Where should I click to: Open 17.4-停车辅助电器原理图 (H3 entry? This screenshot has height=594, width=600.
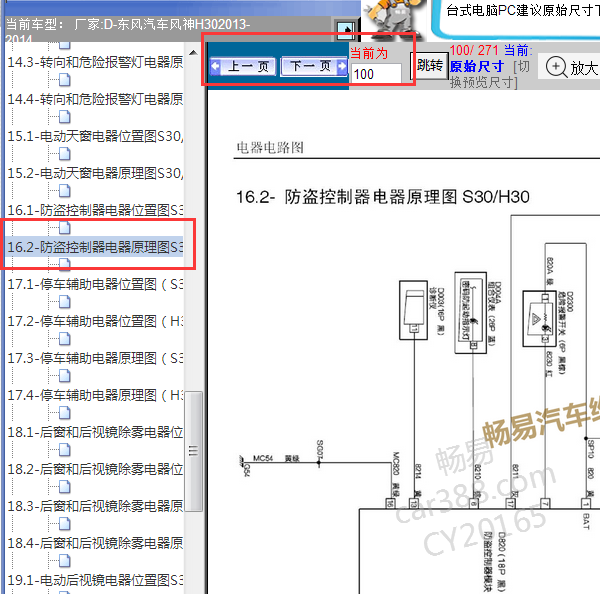(x=95, y=395)
